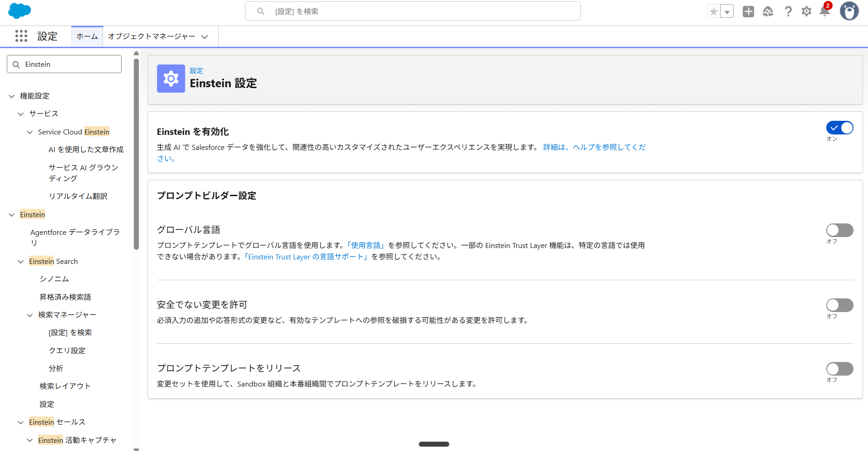Enable the 安全でない変更を許可 toggle
Viewport: 868px width, 451px height.
839,305
